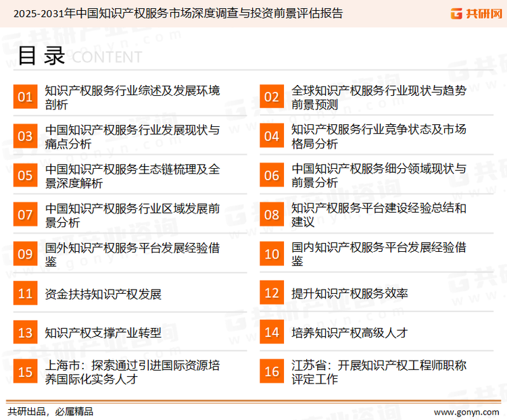The height and width of the screenshot is (420, 507).
Task: Open chapter 知识产权服务平台建设经验总结和建议
Action: click(x=379, y=215)
